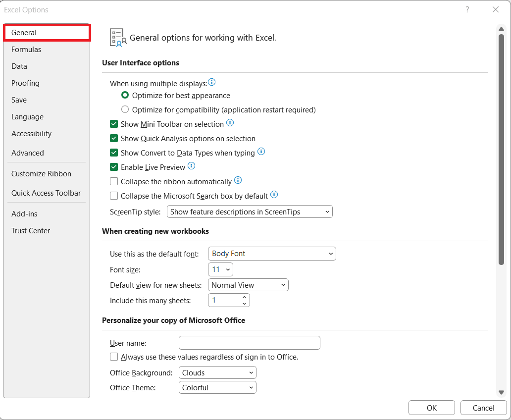This screenshot has width=511, height=420.
Task: Uncheck Show Quick Analysis options on selection
Action: click(114, 138)
